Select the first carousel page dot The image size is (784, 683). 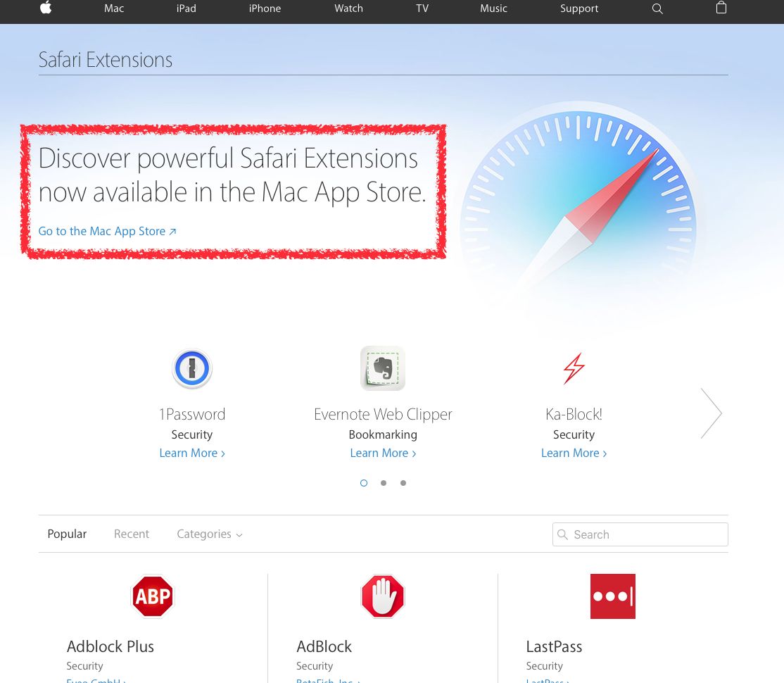click(x=364, y=483)
